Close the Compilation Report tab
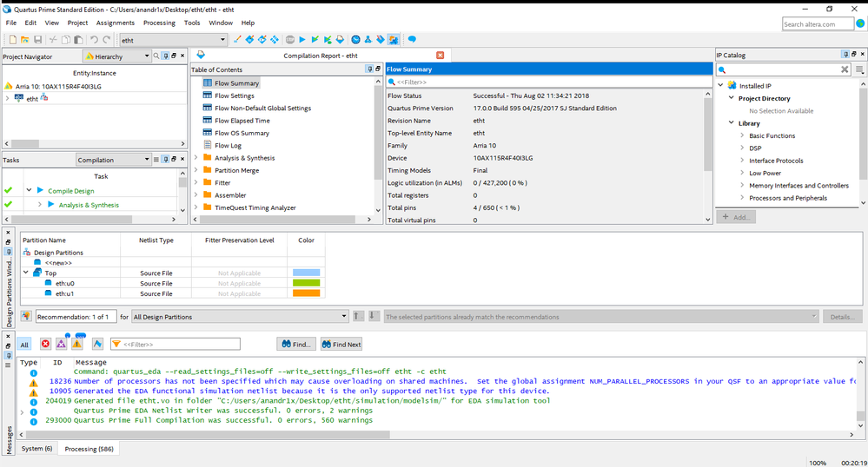 pyautogui.click(x=440, y=56)
